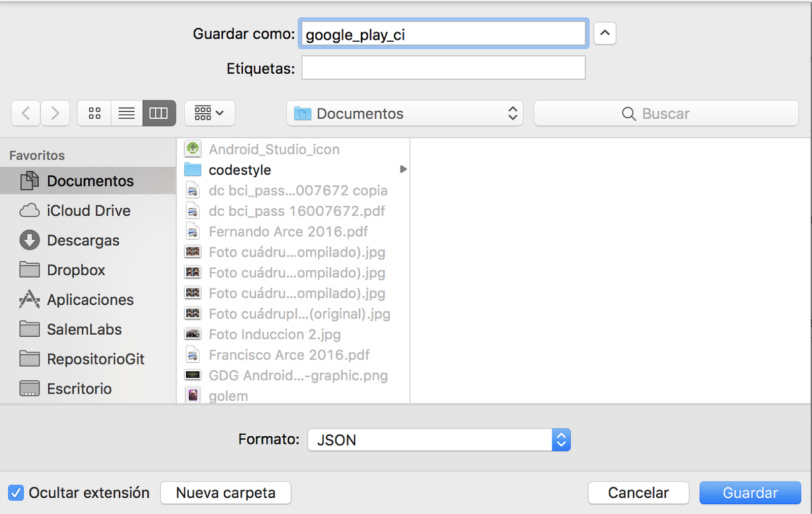Click the Etiquetas input field
812x514 pixels.
pyautogui.click(x=444, y=68)
